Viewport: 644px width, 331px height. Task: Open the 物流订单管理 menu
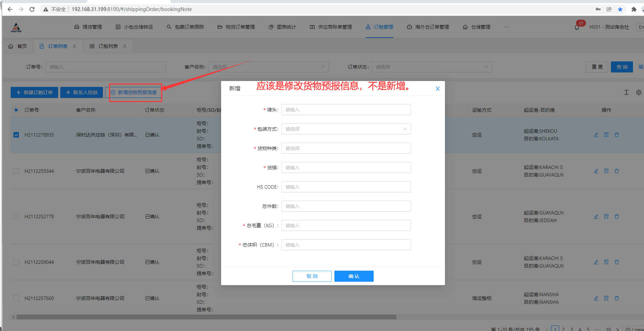click(x=236, y=27)
